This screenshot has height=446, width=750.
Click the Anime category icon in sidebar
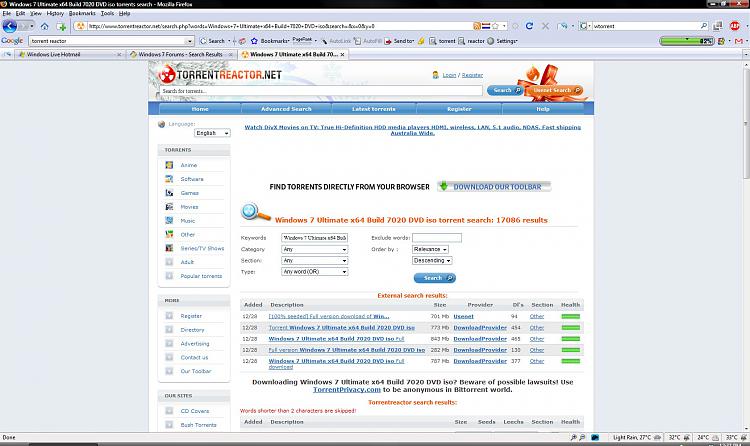click(169, 165)
